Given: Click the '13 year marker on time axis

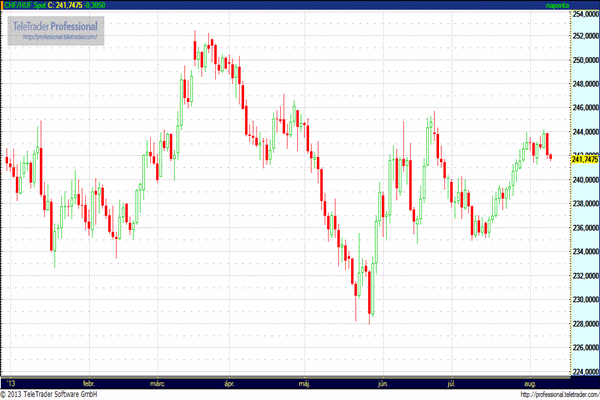Looking at the screenshot, I should coord(10,382).
